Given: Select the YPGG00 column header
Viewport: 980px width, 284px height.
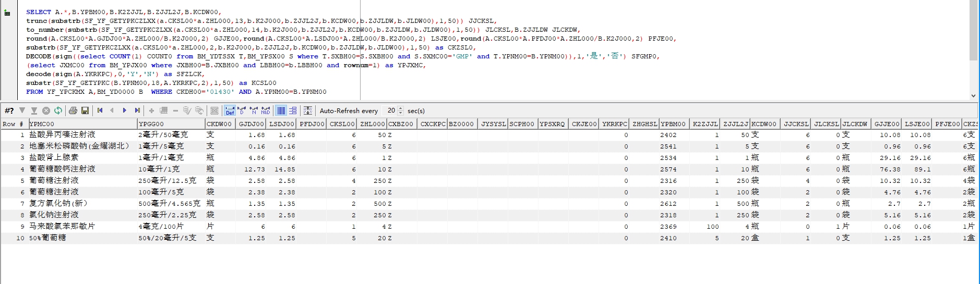Looking at the screenshot, I should (x=171, y=124).
